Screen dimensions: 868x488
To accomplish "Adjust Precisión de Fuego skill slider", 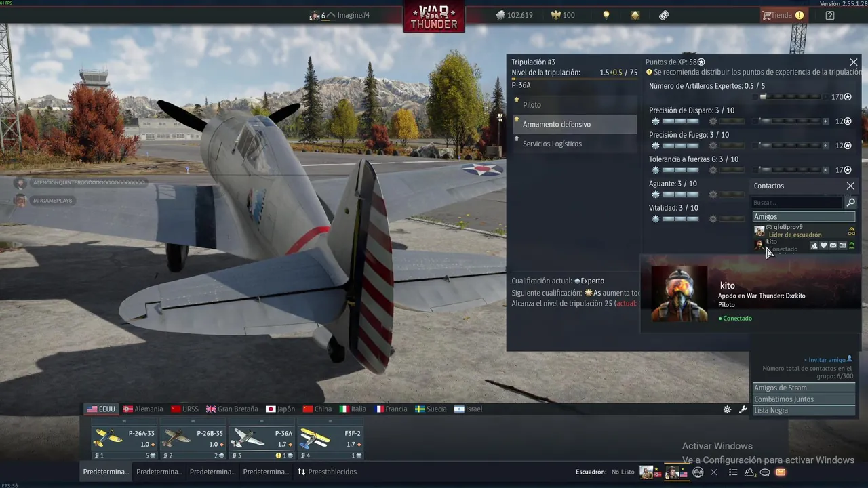I will (790, 146).
